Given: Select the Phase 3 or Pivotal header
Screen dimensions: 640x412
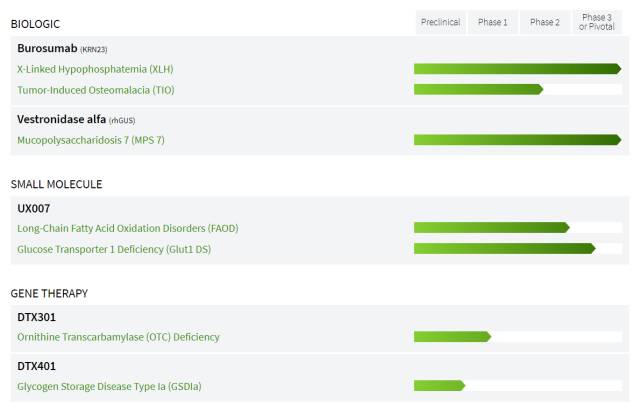Looking at the screenshot, I should click(x=597, y=22).
